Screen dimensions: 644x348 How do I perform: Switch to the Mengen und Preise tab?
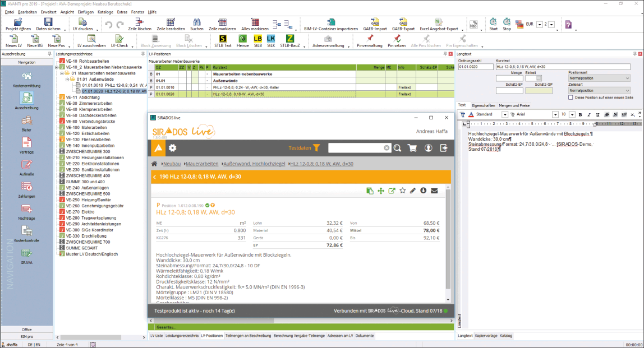(514, 105)
